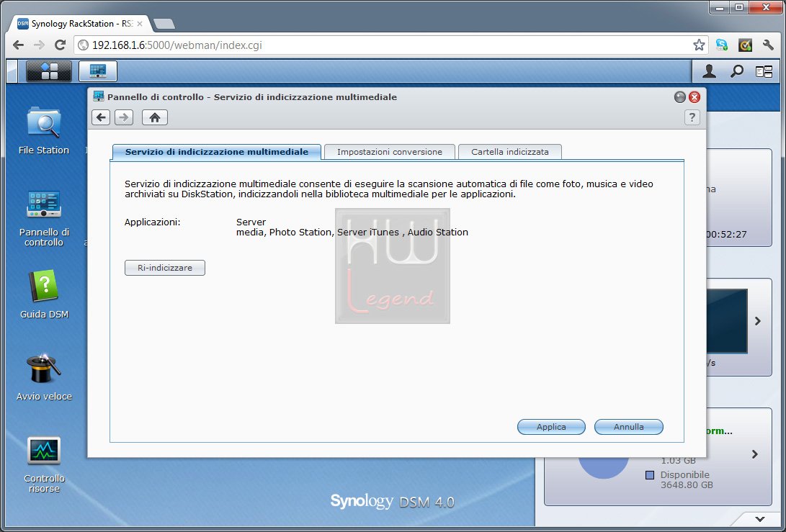Bookmark page with star icon
Image resolution: width=786 pixels, height=532 pixels.
coord(699,45)
